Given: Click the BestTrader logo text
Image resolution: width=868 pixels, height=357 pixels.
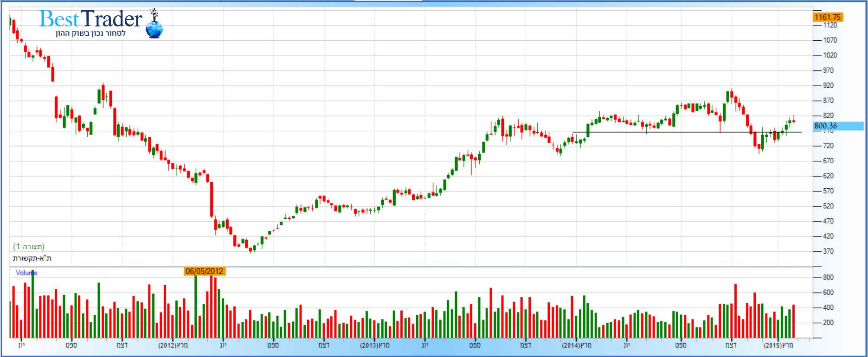Looking at the screenshot, I should [x=90, y=19].
